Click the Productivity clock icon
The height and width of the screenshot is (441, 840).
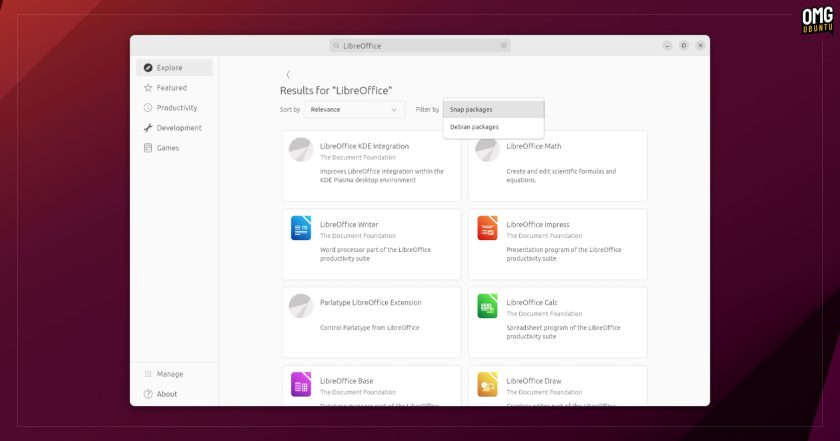[x=148, y=108]
